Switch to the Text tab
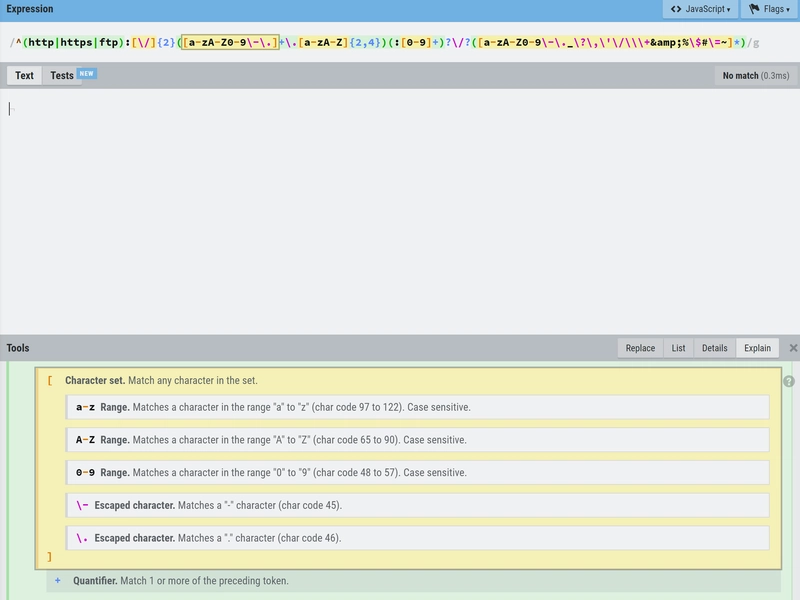 point(24,75)
